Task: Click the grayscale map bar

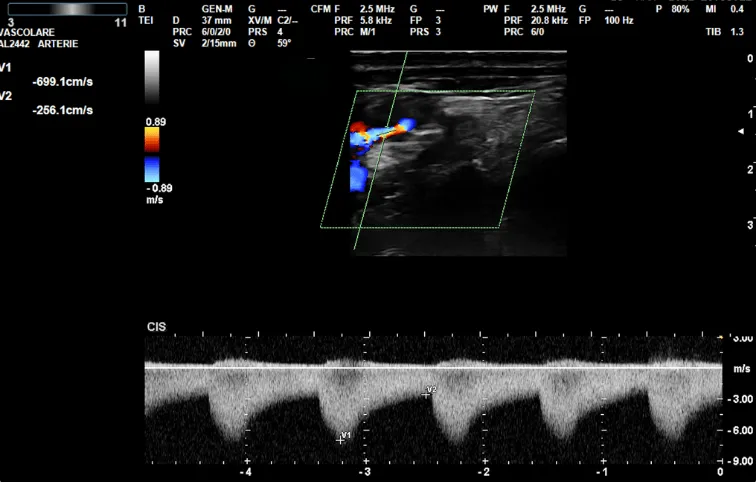Action: (x=152, y=77)
